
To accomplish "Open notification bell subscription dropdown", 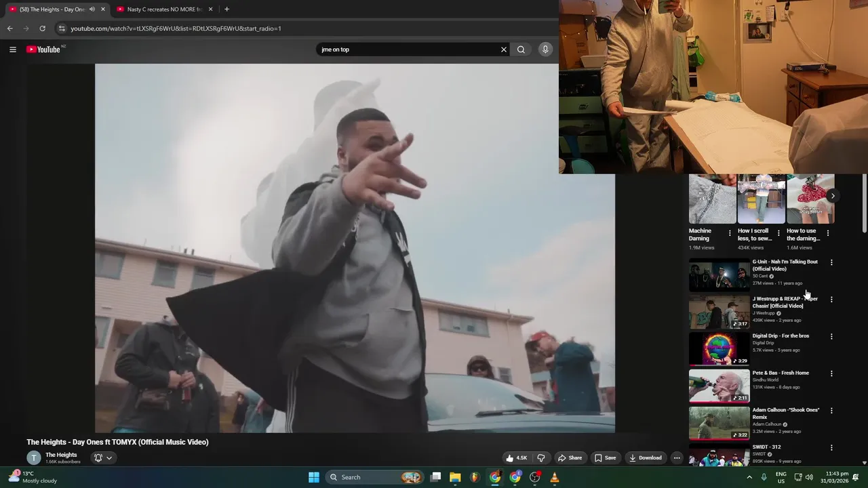I will (103, 457).
